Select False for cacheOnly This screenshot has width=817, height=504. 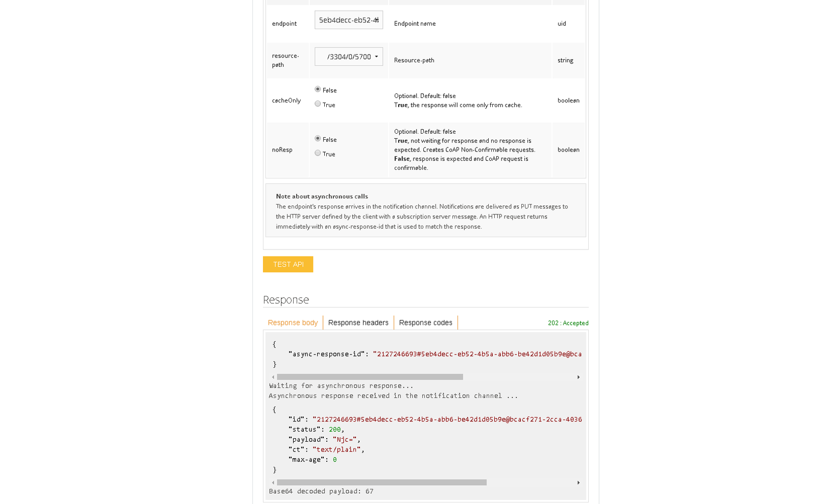tap(318, 89)
